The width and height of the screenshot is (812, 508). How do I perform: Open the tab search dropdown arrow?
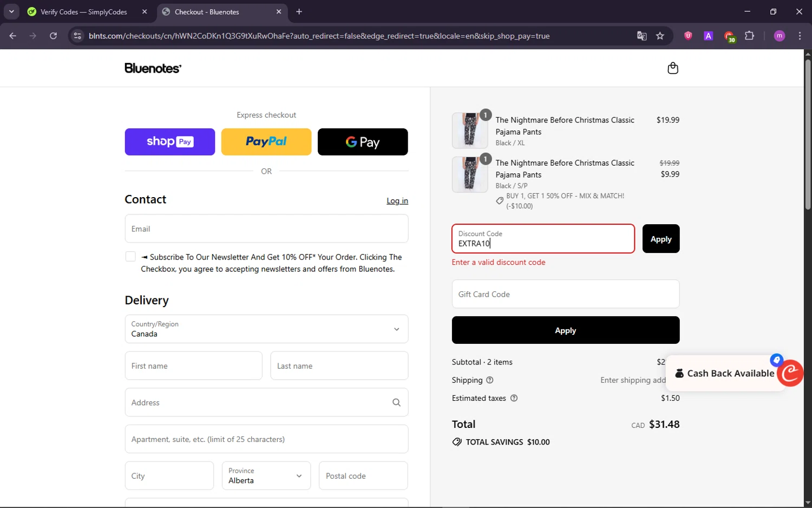pyautogui.click(x=11, y=11)
